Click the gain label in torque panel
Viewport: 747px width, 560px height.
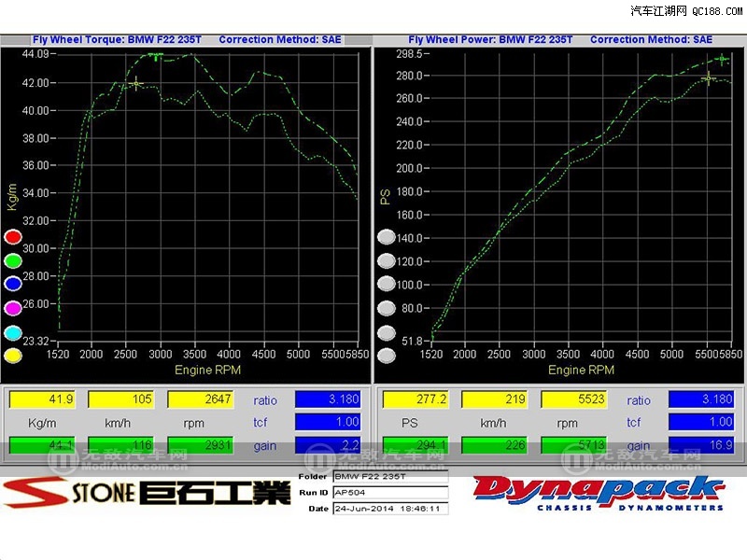265,446
